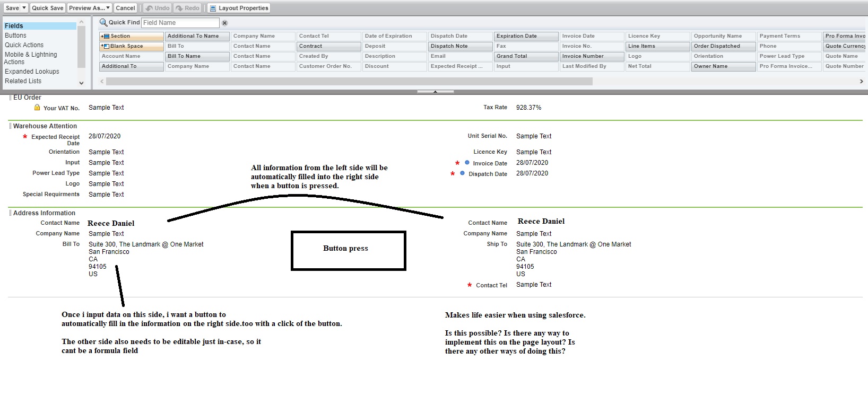Select the Owner Name palette field
The height and width of the screenshot is (396, 868).
(x=724, y=66)
